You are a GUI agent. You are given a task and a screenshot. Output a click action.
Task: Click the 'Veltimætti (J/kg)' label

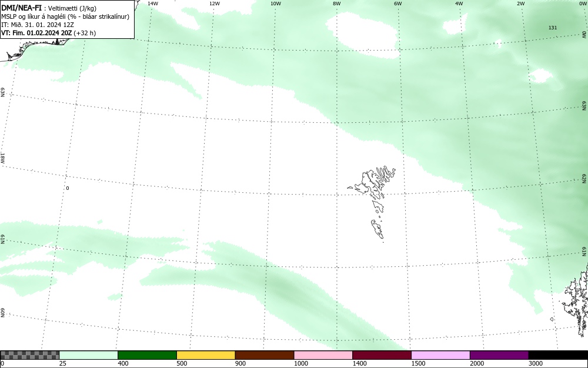pyautogui.click(x=72, y=8)
